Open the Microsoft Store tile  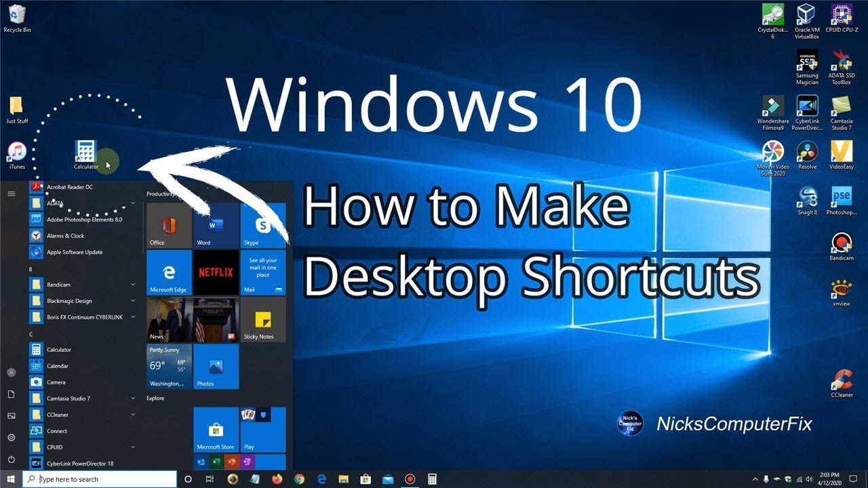[216, 430]
